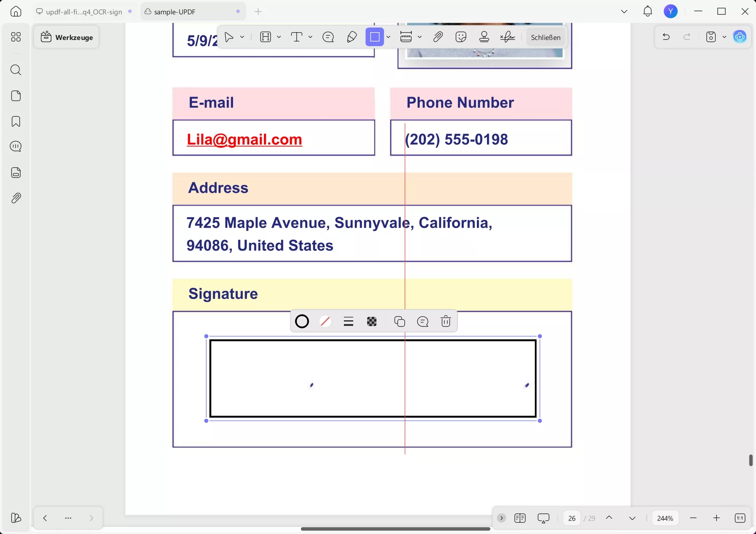This screenshot has height=534, width=756.
Task: Click the Schließen button
Action: (x=545, y=37)
